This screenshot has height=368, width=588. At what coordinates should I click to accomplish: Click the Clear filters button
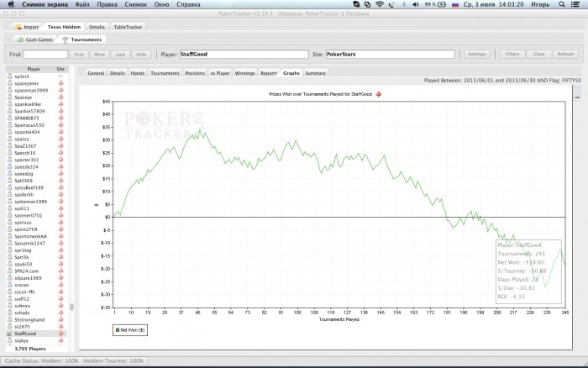539,54
